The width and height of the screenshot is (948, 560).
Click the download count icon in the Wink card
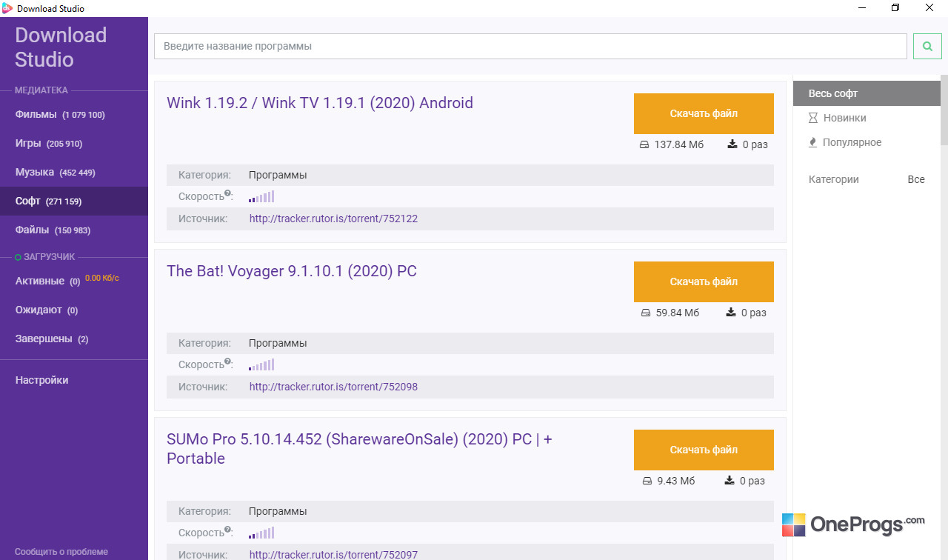[732, 144]
